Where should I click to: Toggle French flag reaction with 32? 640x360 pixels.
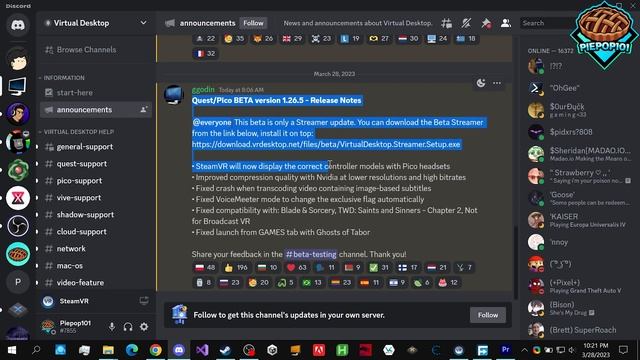click(x=205, y=53)
